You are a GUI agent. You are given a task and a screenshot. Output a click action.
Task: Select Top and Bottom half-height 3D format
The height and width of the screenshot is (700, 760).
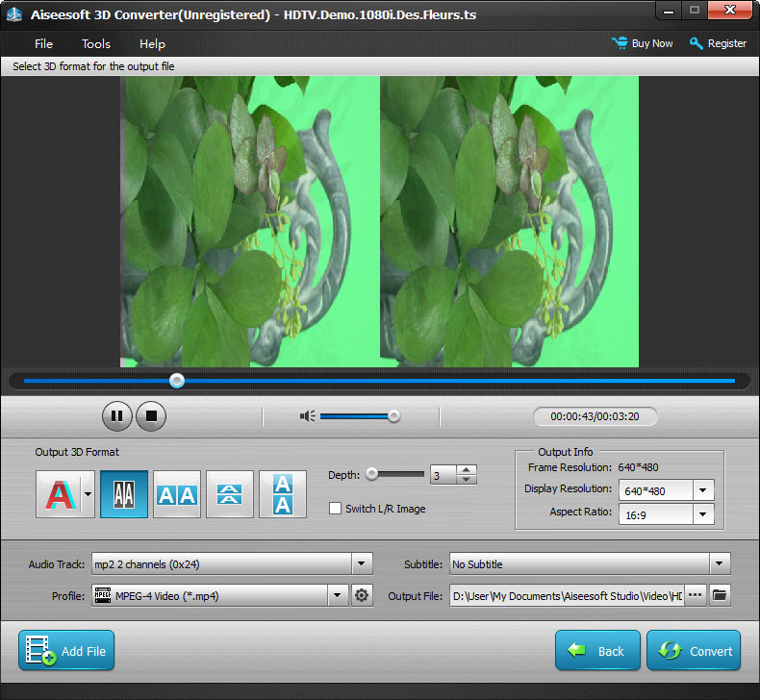point(230,494)
